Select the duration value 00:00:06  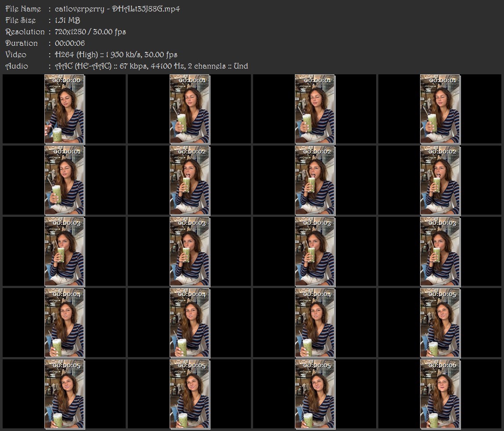tap(70, 43)
